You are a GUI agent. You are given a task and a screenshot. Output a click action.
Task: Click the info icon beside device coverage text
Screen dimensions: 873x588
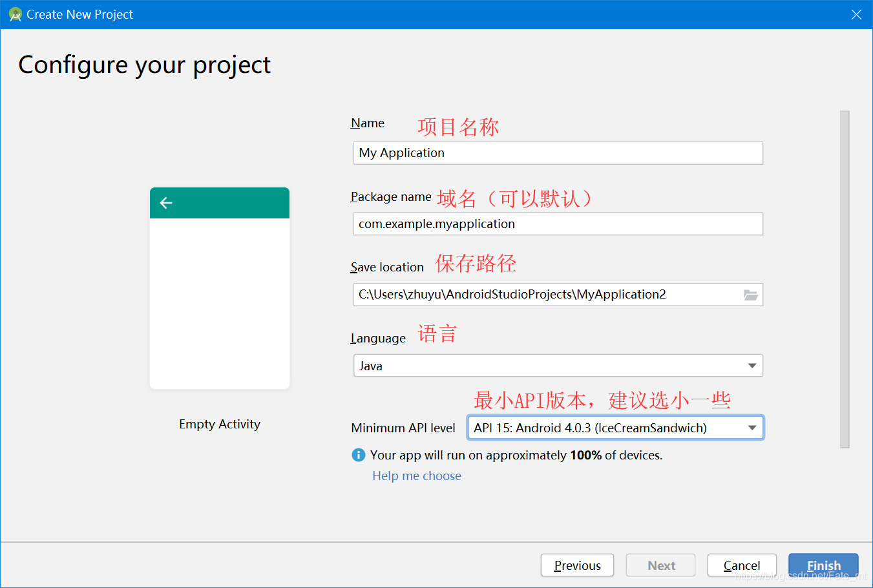pos(359,455)
